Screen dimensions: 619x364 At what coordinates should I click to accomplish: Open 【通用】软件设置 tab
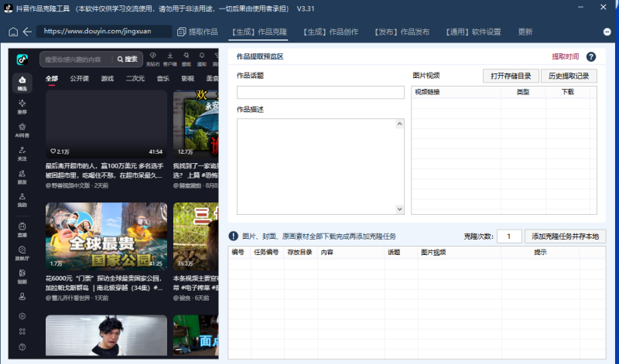pos(473,32)
